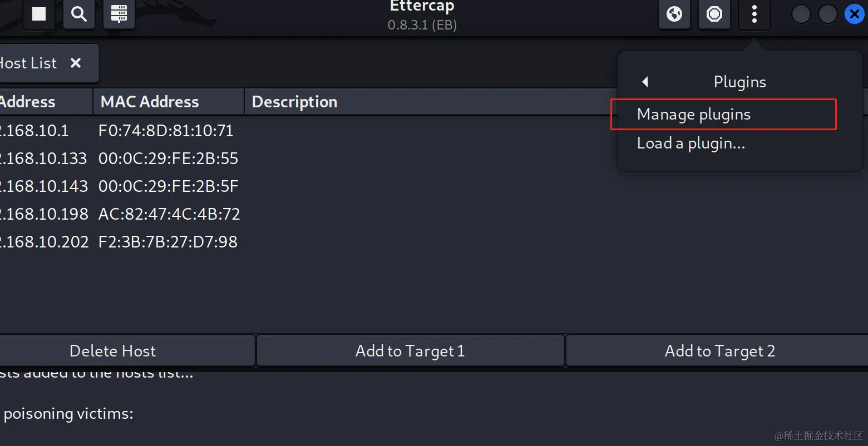Switch to the Host List tab
Viewport: 868px width, 446px height.
tap(29, 63)
